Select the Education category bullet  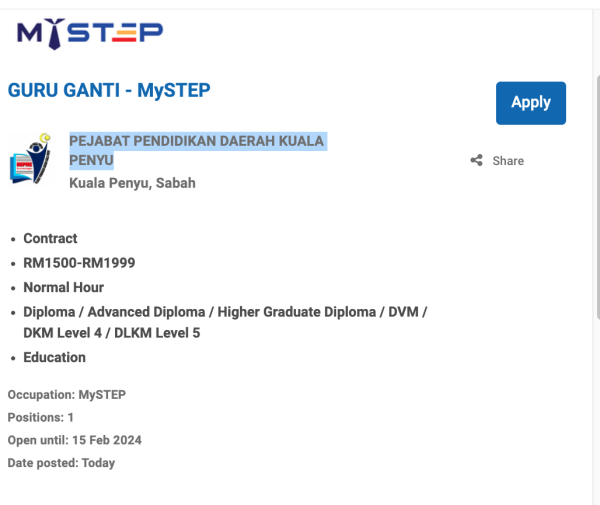point(54,357)
